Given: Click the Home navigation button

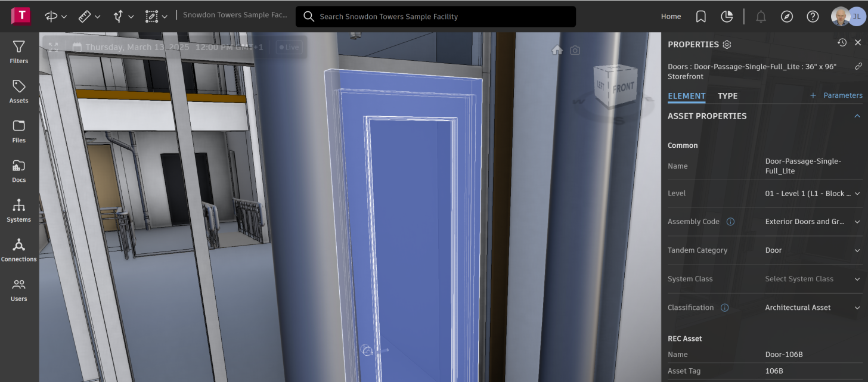Looking at the screenshot, I should coord(671,16).
